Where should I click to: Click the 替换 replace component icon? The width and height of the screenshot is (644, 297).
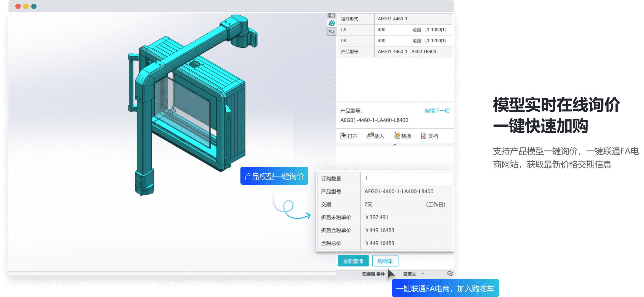click(397, 136)
